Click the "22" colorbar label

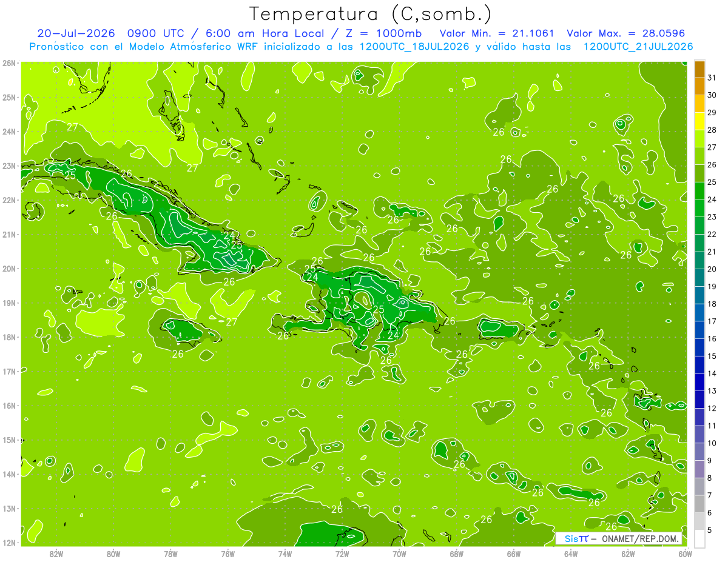pos(712,234)
